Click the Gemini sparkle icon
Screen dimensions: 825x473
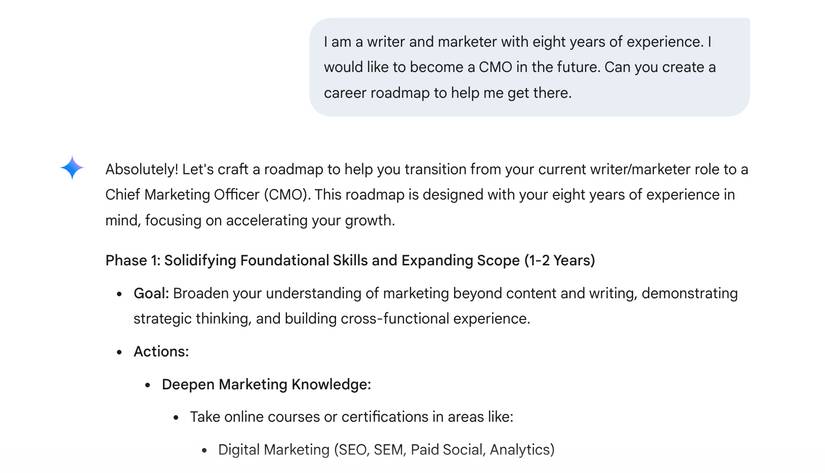coord(72,169)
